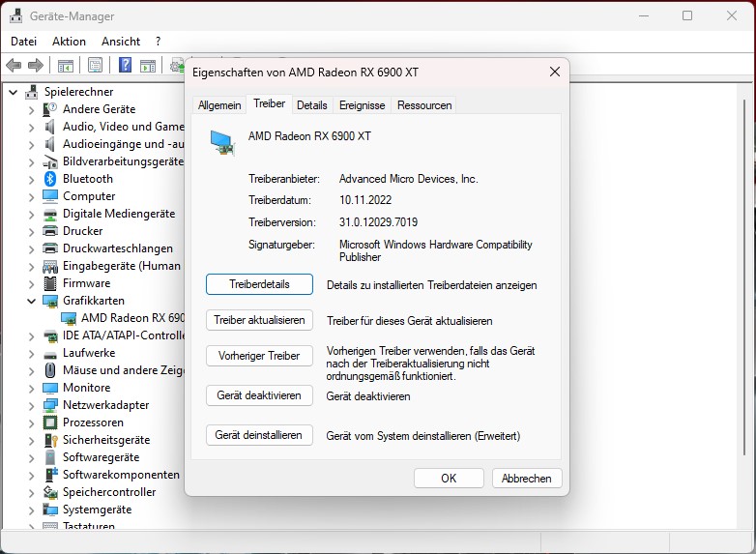
Task: Click the Bildverarbeitungsgeräte scanner icon
Action: [50, 162]
